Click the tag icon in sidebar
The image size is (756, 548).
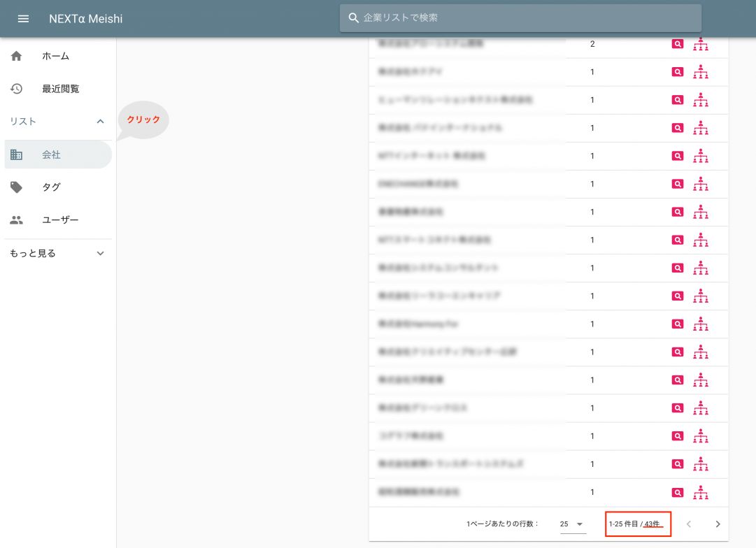(17, 187)
